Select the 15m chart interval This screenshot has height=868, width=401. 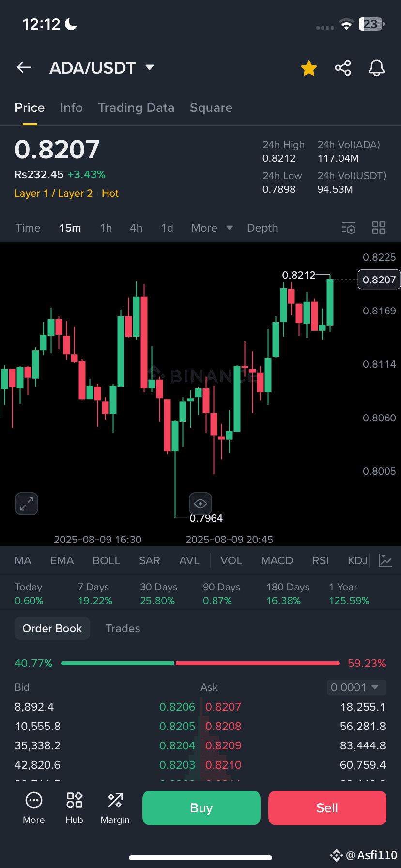point(70,228)
